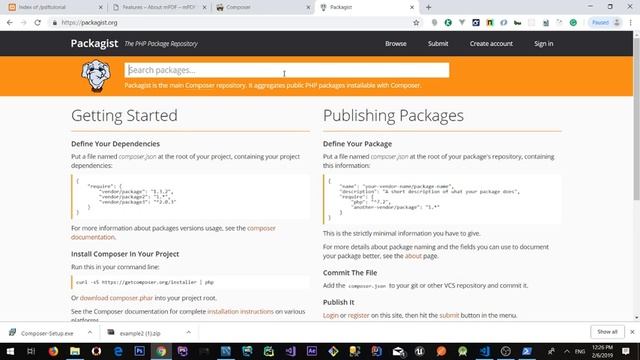Close the downloads bar
640x360 pixels.
pyautogui.click(x=632, y=332)
